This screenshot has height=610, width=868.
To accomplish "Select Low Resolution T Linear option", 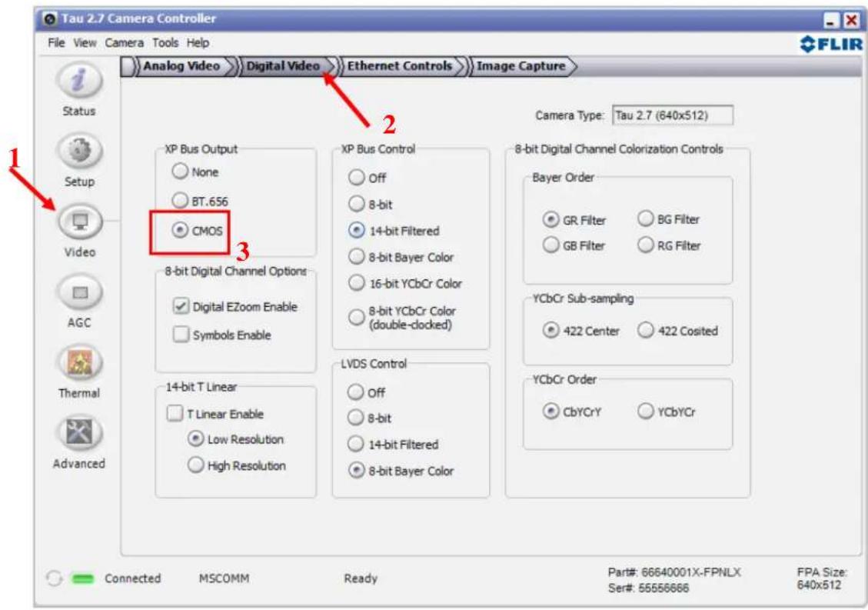I will (236, 439).
